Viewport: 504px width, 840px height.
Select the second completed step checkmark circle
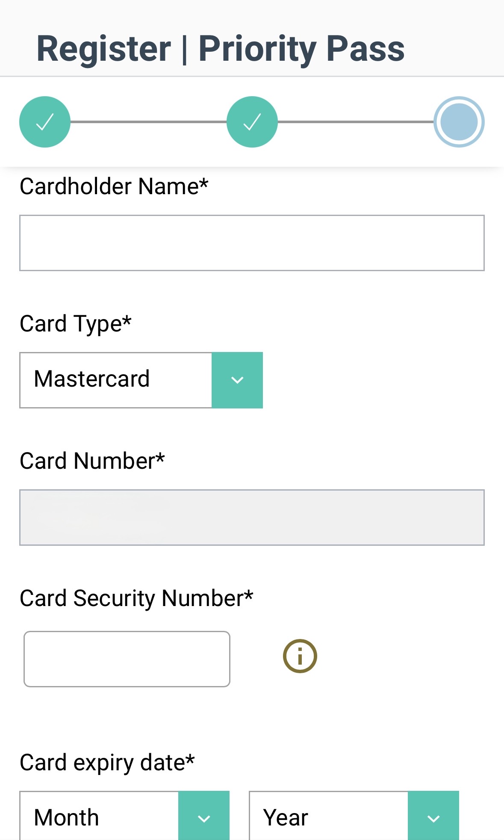coord(252,122)
